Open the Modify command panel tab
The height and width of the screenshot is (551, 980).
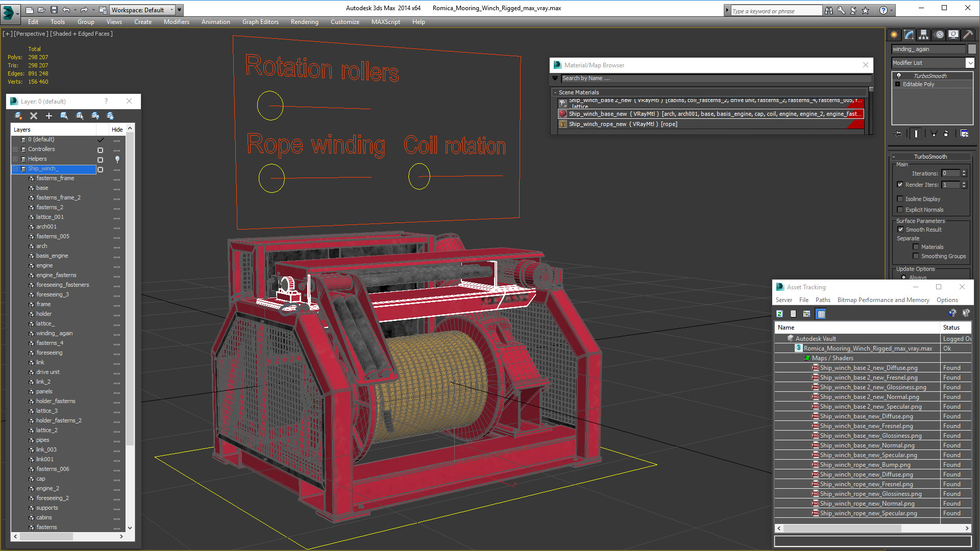[x=909, y=35]
